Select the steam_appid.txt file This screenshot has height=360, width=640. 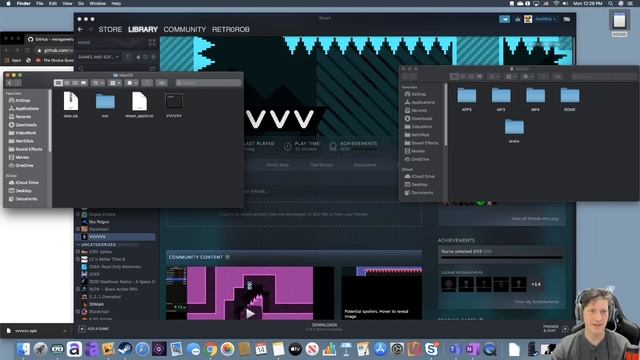139,104
